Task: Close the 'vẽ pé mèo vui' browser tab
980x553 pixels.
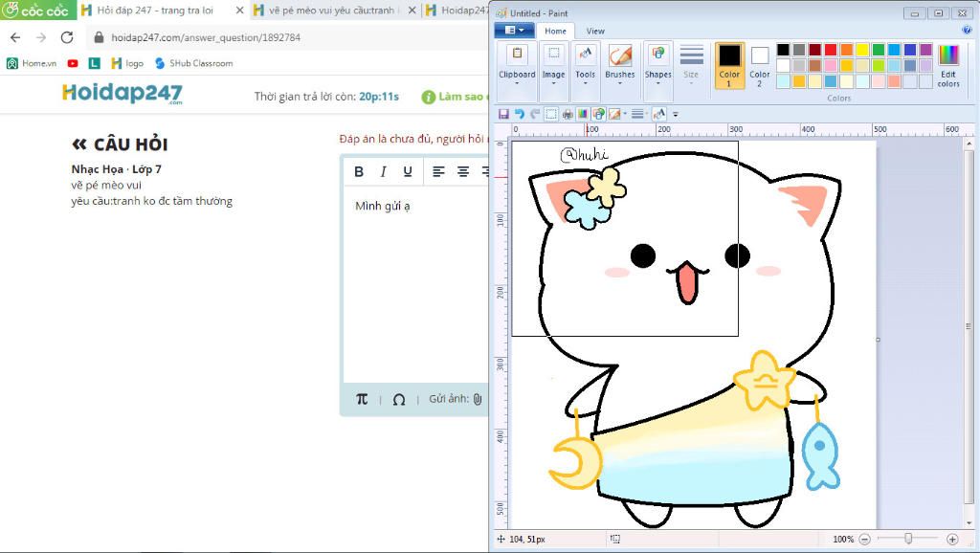Action: pyautogui.click(x=412, y=10)
